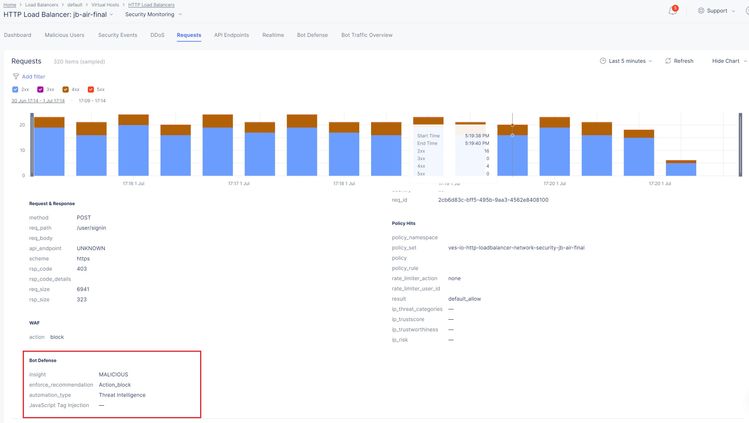Screen dimensions: 749x423
Task: Switch to the API Endpoints tab
Action: 231,35
